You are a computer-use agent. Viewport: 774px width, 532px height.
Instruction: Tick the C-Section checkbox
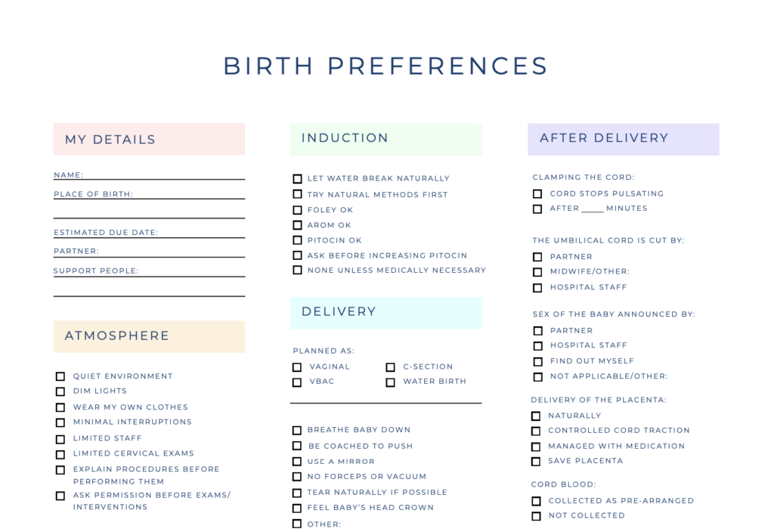[x=391, y=367]
